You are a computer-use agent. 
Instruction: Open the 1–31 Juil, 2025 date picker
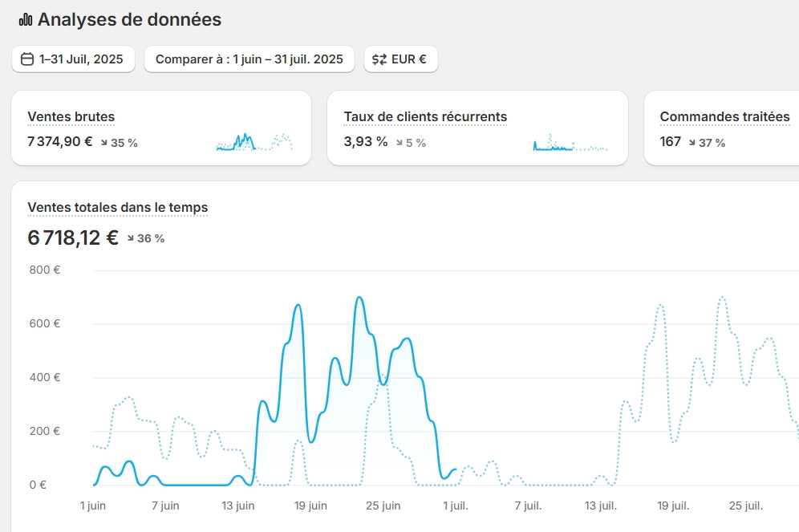pos(73,59)
